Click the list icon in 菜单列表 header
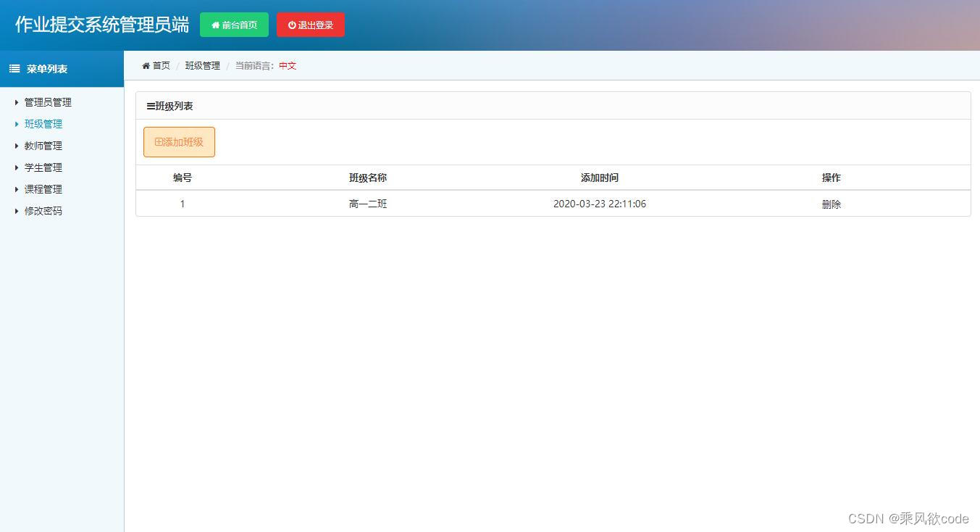Image resolution: width=980 pixels, height=532 pixels. 14,69
